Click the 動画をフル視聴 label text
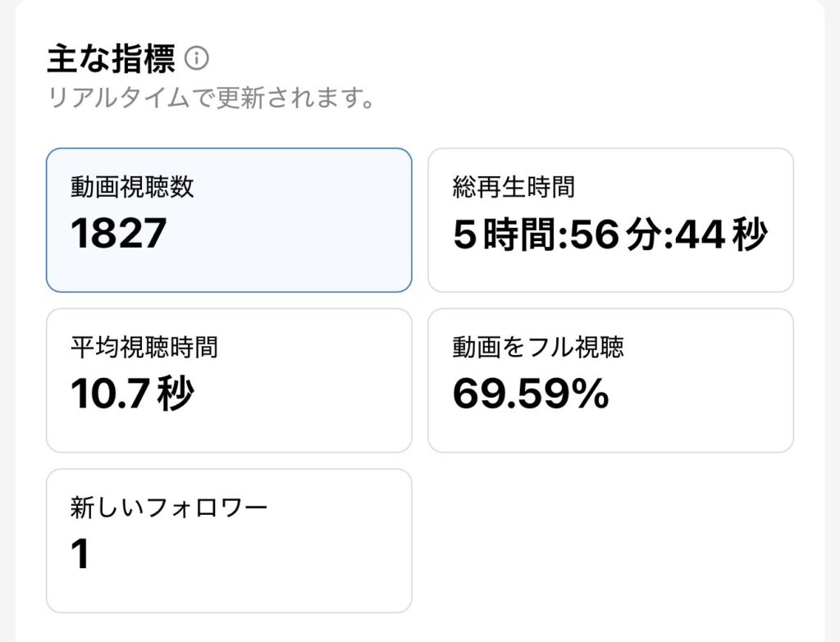Screen dimensions: 840x642 point(538,348)
